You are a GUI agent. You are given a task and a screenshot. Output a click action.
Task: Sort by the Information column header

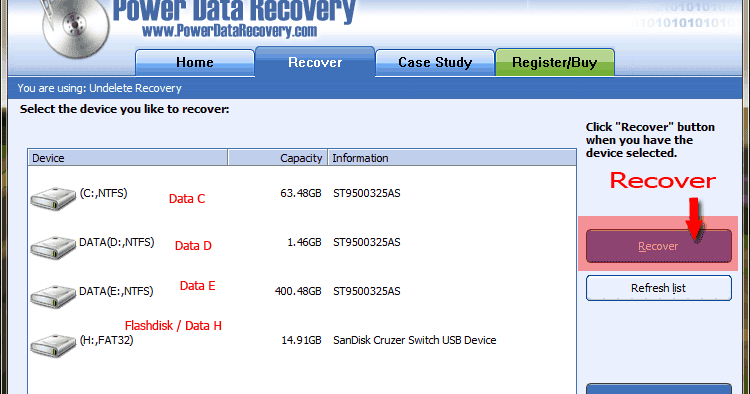(x=452, y=158)
